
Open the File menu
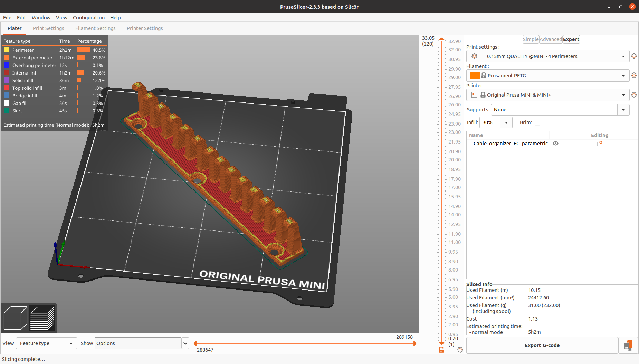[7, 18]
